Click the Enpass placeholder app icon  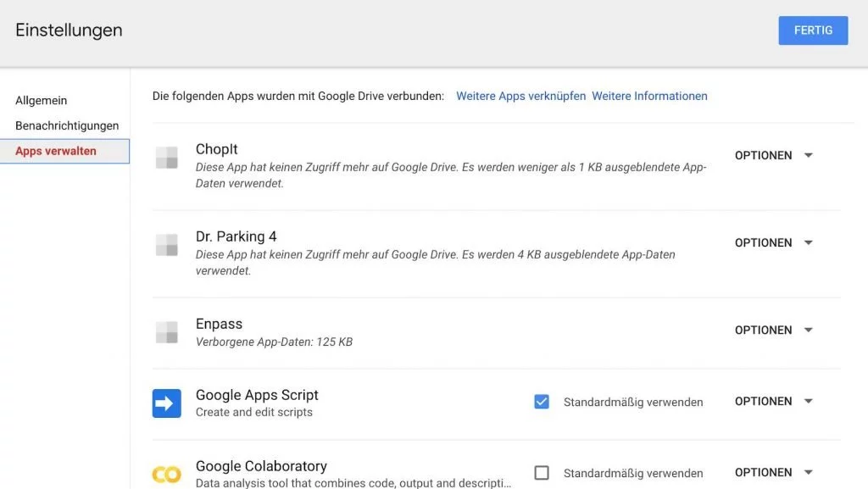[x=167, y=332]
